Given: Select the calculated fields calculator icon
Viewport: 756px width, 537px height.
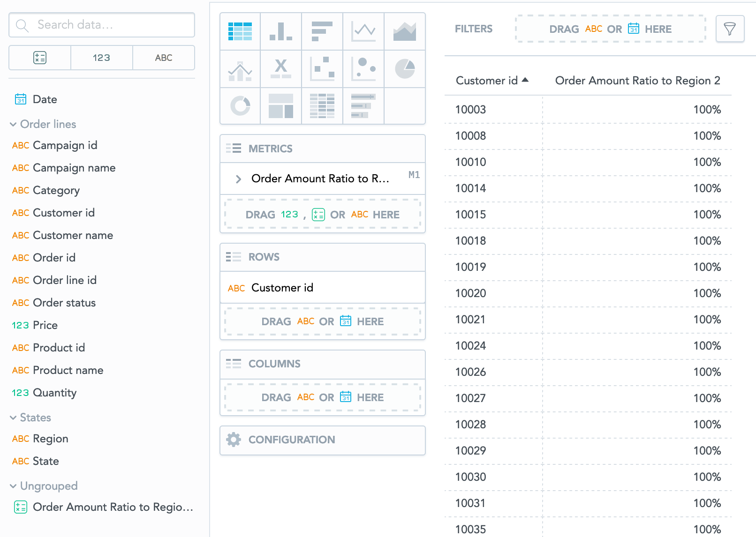Looking at the screenshot, I should (x=39, y=57).
